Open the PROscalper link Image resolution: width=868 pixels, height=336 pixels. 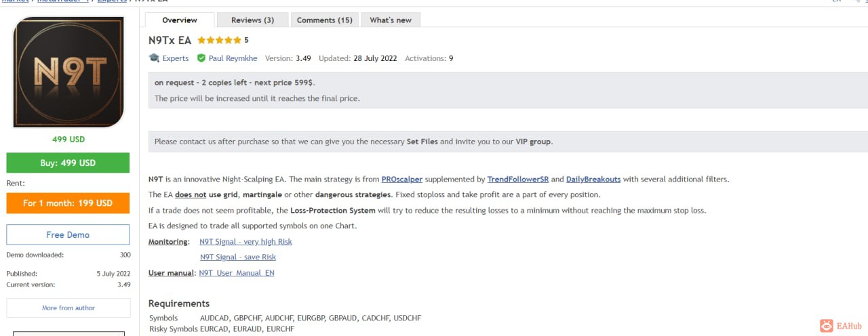point(401,180)
